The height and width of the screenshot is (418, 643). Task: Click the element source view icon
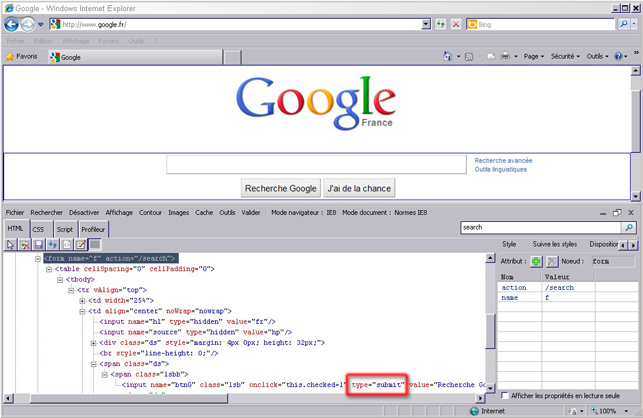point(66,245)
